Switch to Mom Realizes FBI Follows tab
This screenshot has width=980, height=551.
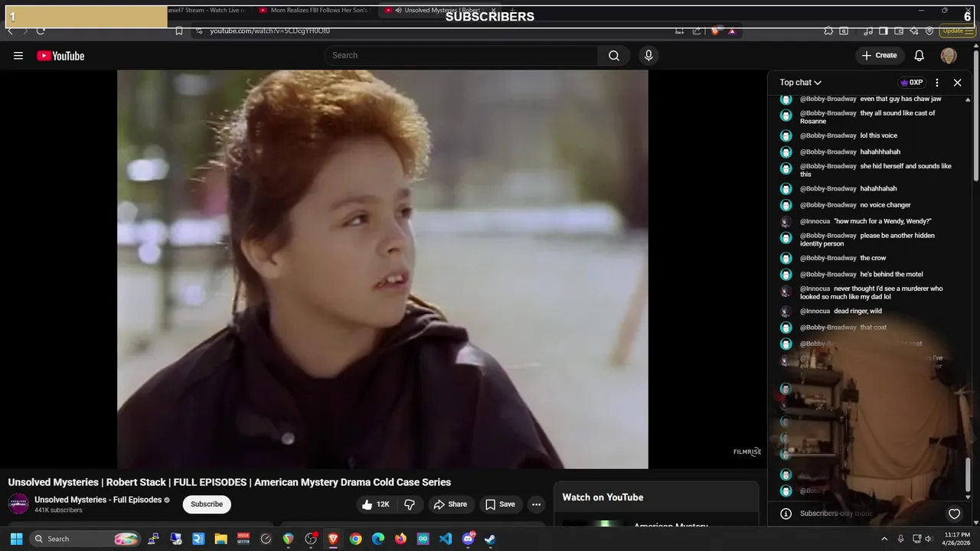coord(314,11)
